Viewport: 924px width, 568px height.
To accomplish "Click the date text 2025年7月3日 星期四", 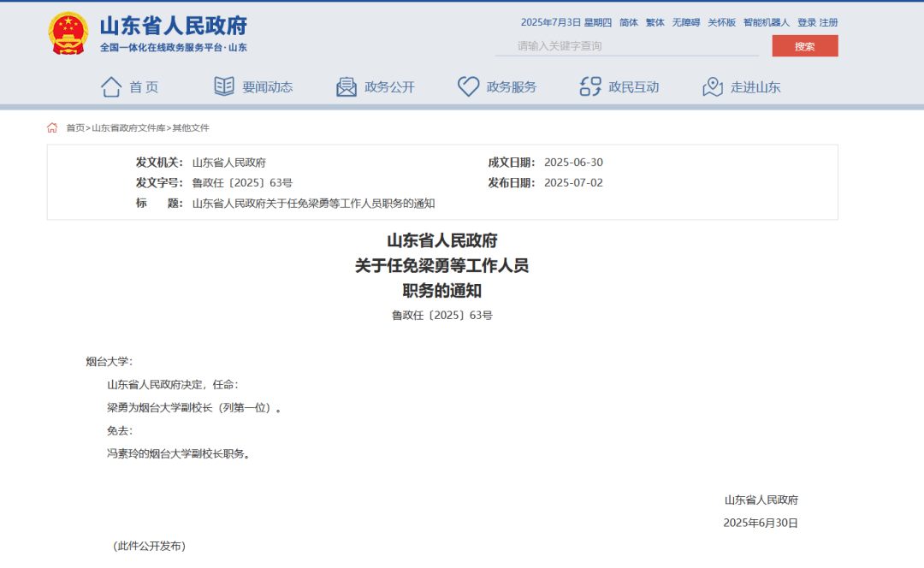I will pos(566,22).
